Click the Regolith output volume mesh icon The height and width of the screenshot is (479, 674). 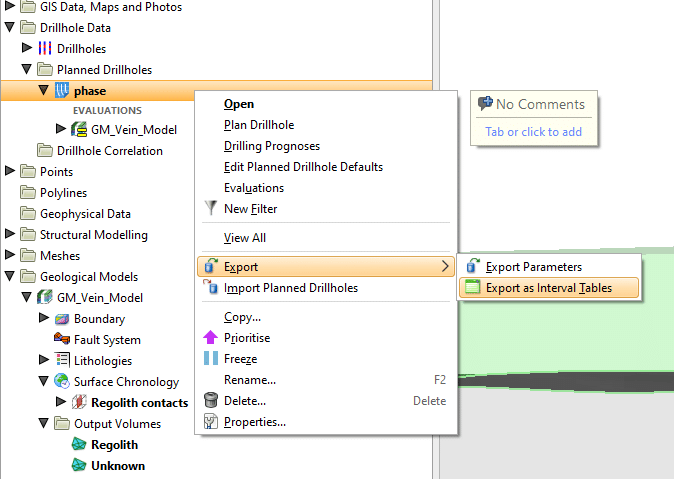pyautogui.click(x=79, y=444)
